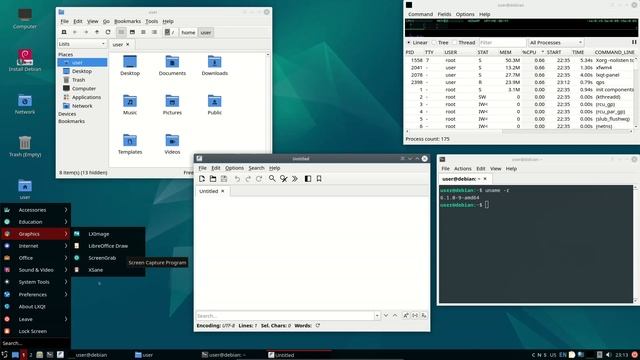
Task: Select Trash in file manager Places sidebar
Action: pos(78,80)
